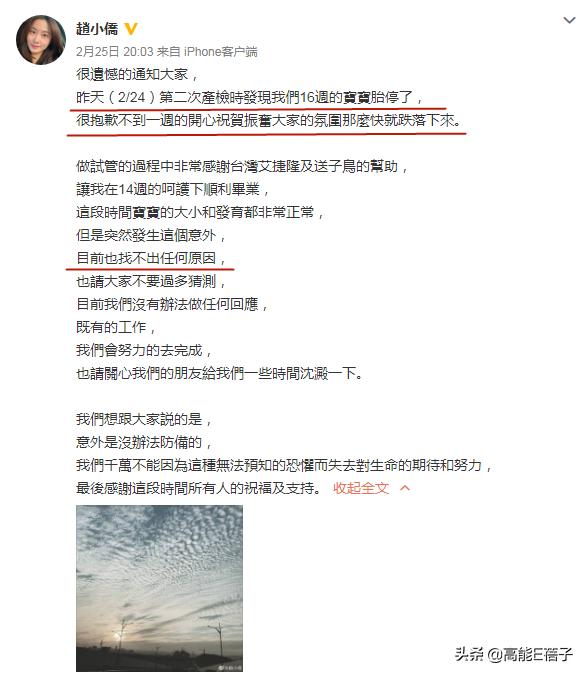Screen dimensions: 586x675
Task: Click the 头条 @高能E蓓子 watermark
Action: click(x=514, y=654)
